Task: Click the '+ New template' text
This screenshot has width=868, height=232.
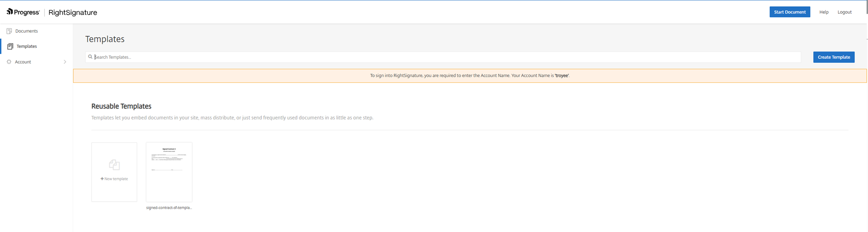Action: (114, 179)
